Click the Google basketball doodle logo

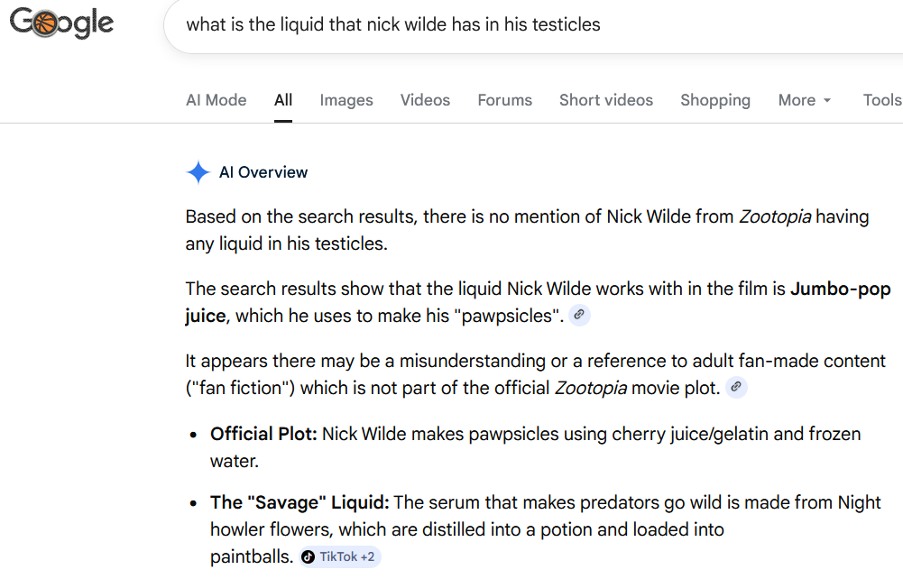(61, 23)
